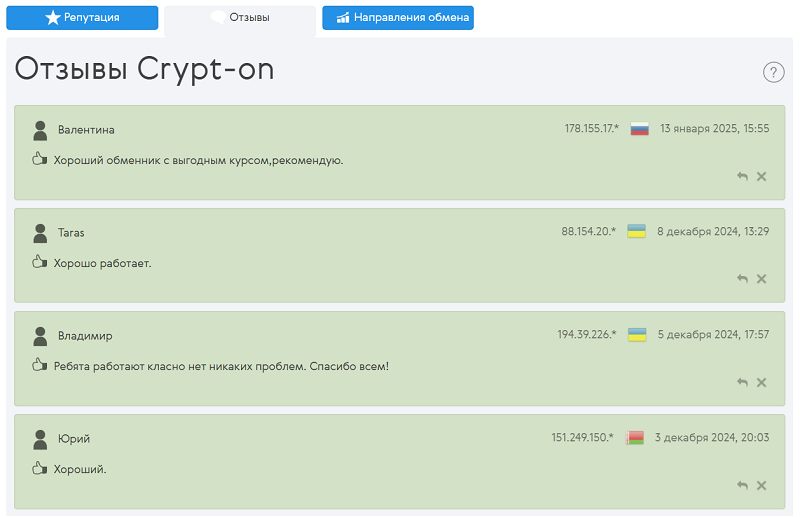Reply to Владимир's review
The width and height of the screenshot is (800, 517).
[742, 382]
